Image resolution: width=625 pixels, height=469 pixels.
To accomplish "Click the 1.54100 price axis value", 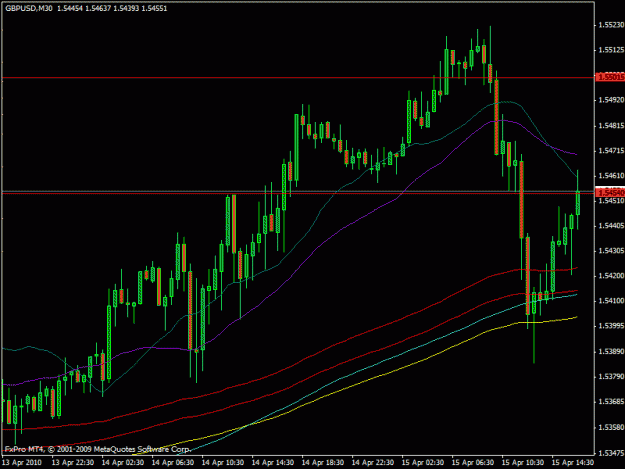I will click(x=611, y=301).
